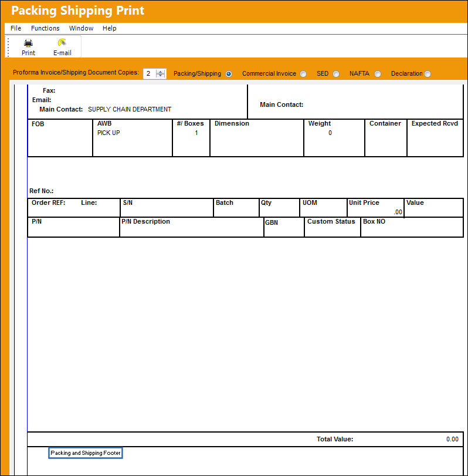Select the Packing and Shipping Footer box
This screenshot has width=468, height=476.
coord(86,453)
